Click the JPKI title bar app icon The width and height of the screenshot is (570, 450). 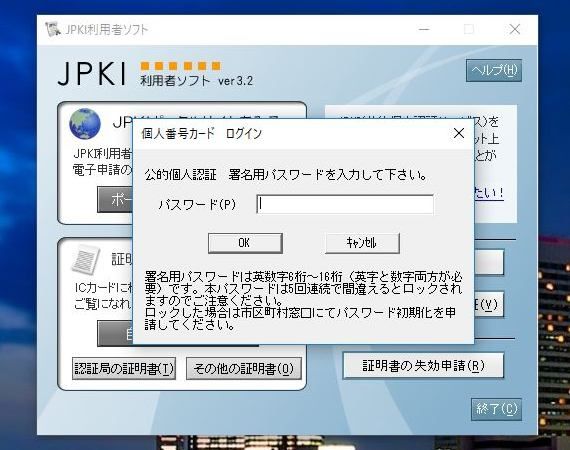(x=53, y=29)
